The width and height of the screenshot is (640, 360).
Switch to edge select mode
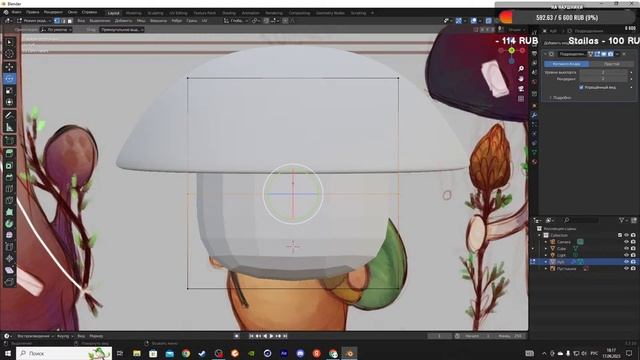(63, 20)
